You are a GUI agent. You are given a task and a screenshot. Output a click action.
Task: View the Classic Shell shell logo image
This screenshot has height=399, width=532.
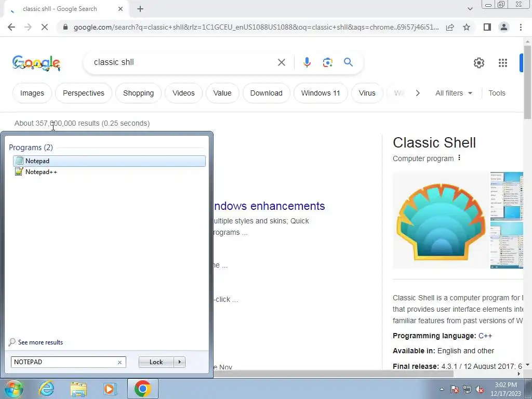(x=441, y=221)
